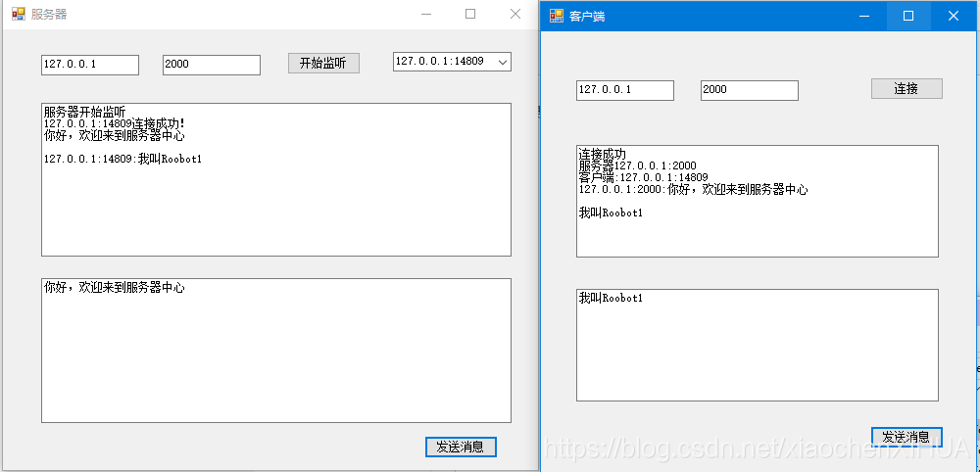
Task: Click 客户端:127.0.0.1:14809 line in client log
Action: pyautogui.click(x=643, y=177)
